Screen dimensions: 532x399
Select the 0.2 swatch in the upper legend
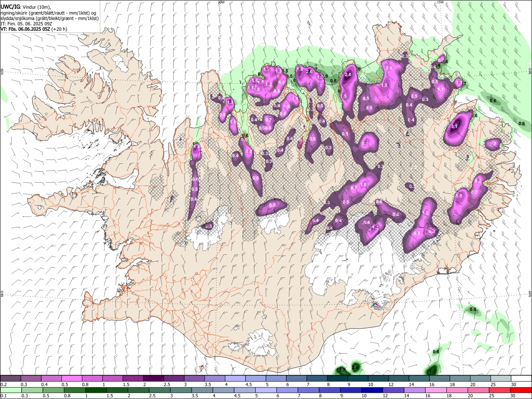coord(10,379)
